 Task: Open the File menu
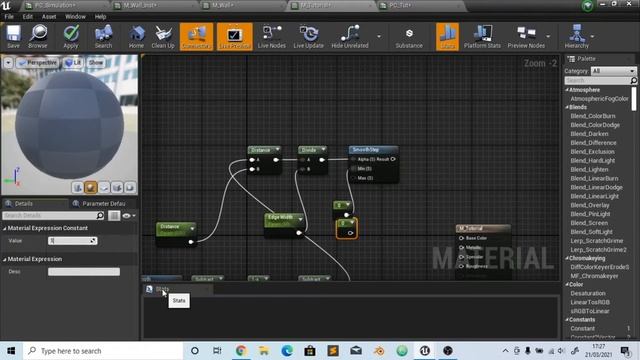pos(9,17)
